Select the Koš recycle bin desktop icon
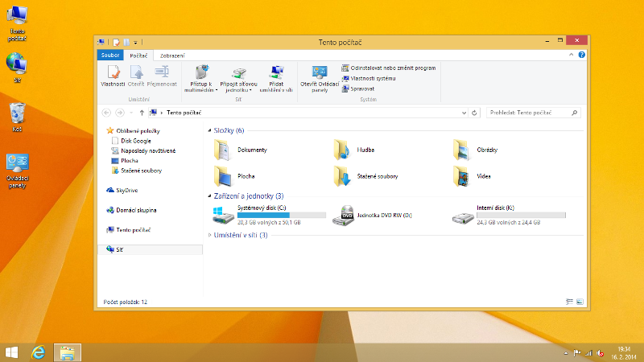Viewport: 644px width, 362px height. (x=17, y=113)
